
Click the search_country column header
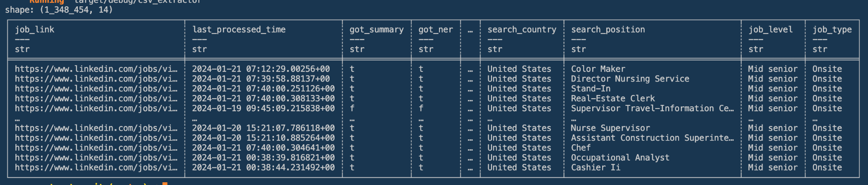point(522,29)
